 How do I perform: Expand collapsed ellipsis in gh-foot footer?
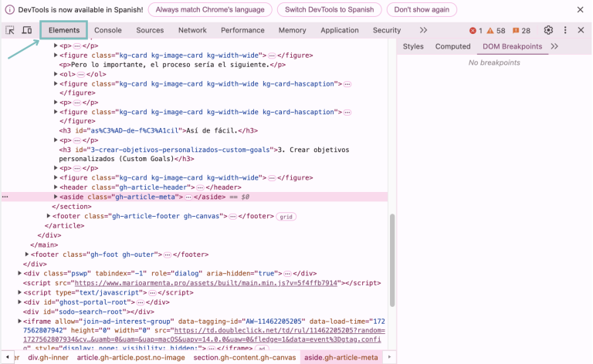pos(168,254)
